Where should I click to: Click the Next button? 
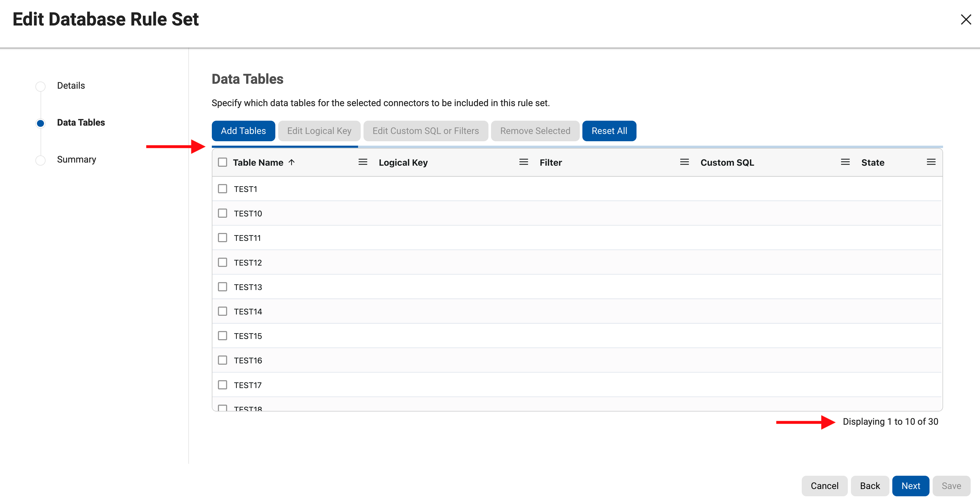click(x=911, y=486)
